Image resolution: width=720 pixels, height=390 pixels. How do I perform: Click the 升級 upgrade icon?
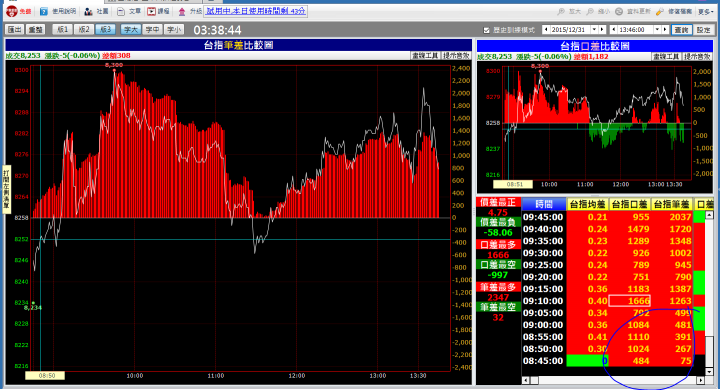click(182, 11)
